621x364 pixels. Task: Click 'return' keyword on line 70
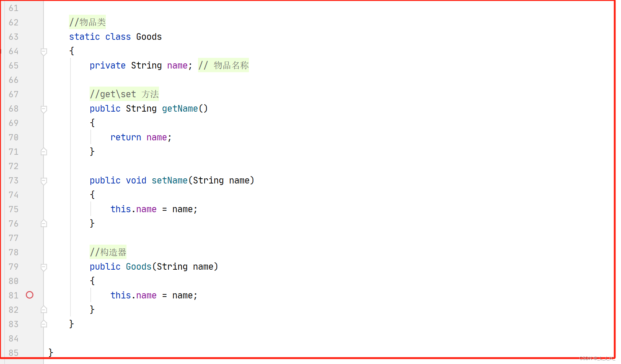[126, 137]
